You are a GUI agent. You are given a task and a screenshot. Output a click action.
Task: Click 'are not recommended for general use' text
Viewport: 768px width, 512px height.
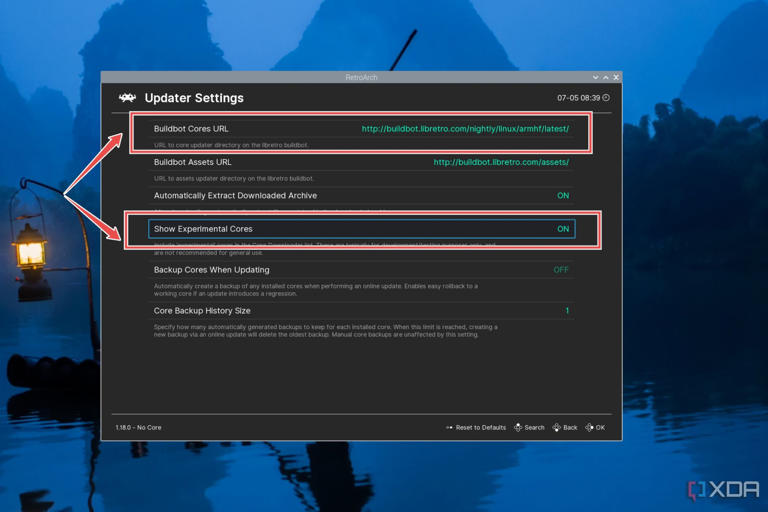[x=208, y=253]
